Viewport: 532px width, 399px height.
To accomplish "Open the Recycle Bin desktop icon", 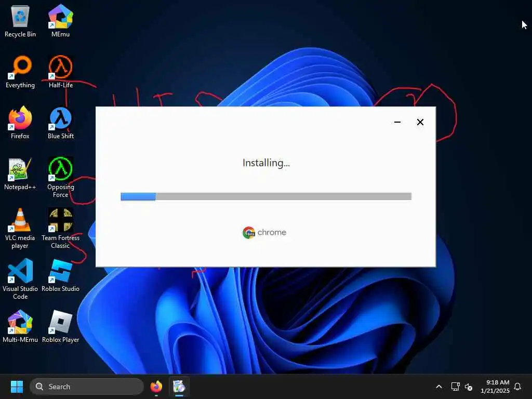I will tap(20, 21).
